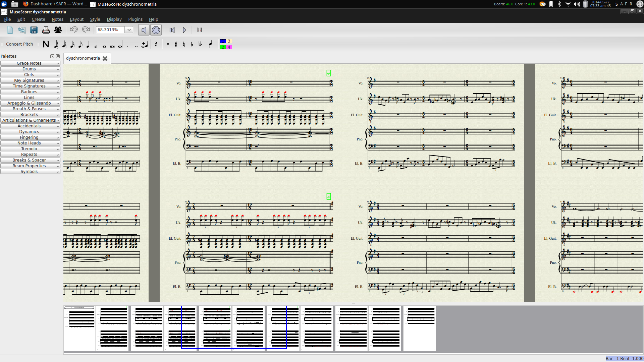Expand the Key Signatures palette

tap(30, 80)
